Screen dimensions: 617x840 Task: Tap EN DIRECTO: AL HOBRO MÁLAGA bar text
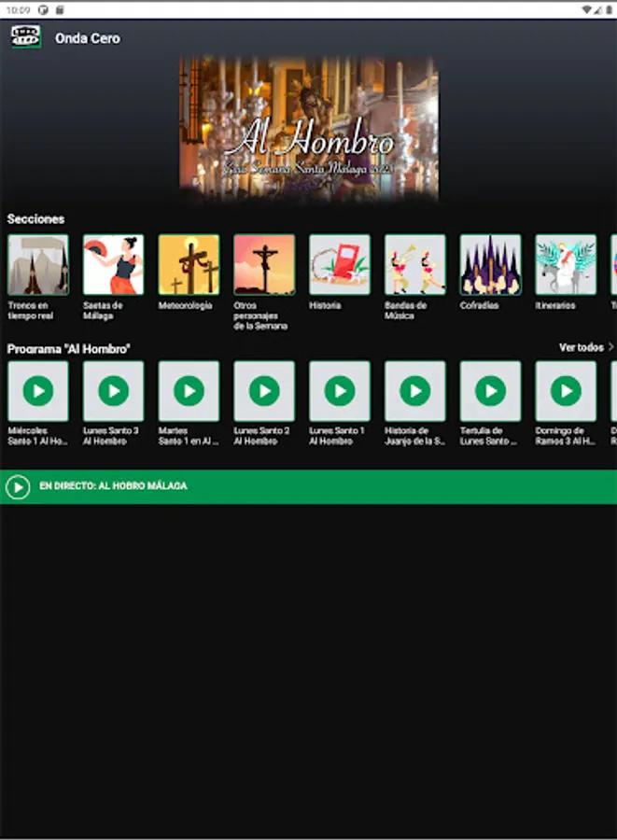click(113, 486)
